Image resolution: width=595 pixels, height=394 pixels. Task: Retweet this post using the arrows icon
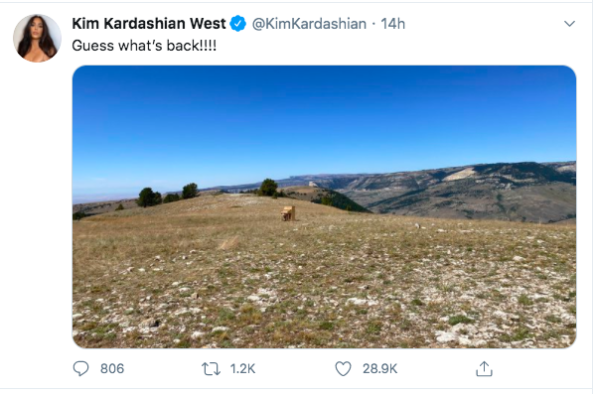click(211, 369)
